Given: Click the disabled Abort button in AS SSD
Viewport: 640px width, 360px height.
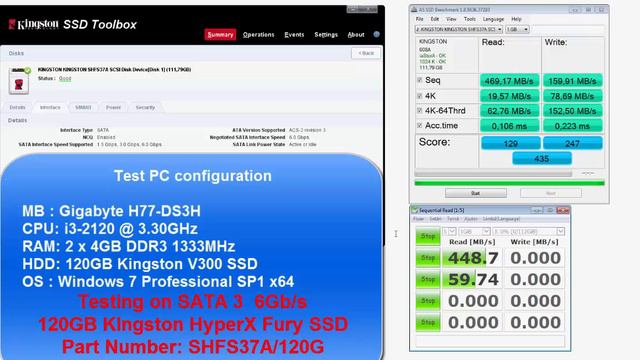Looking at the screenshot, I should pos(551,193).
